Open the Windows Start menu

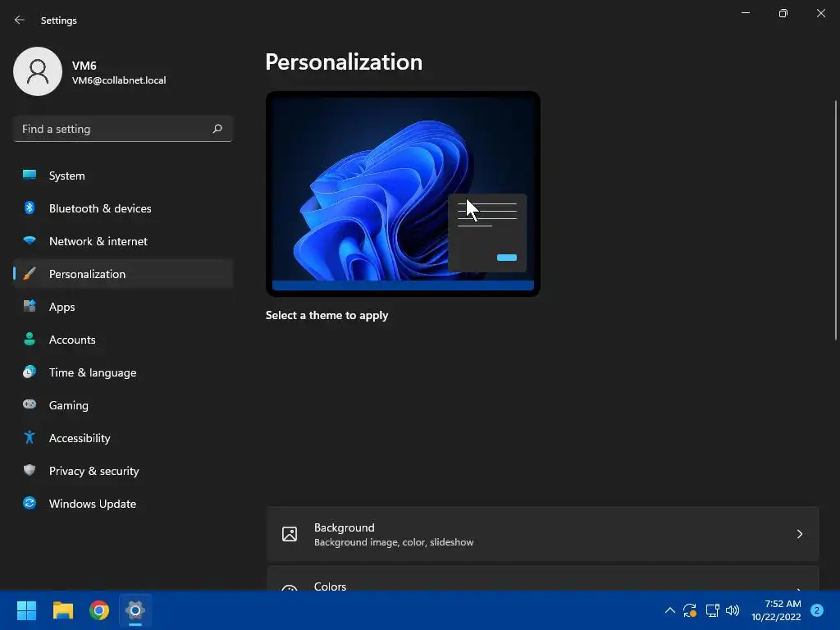click(x=26, y=610)
